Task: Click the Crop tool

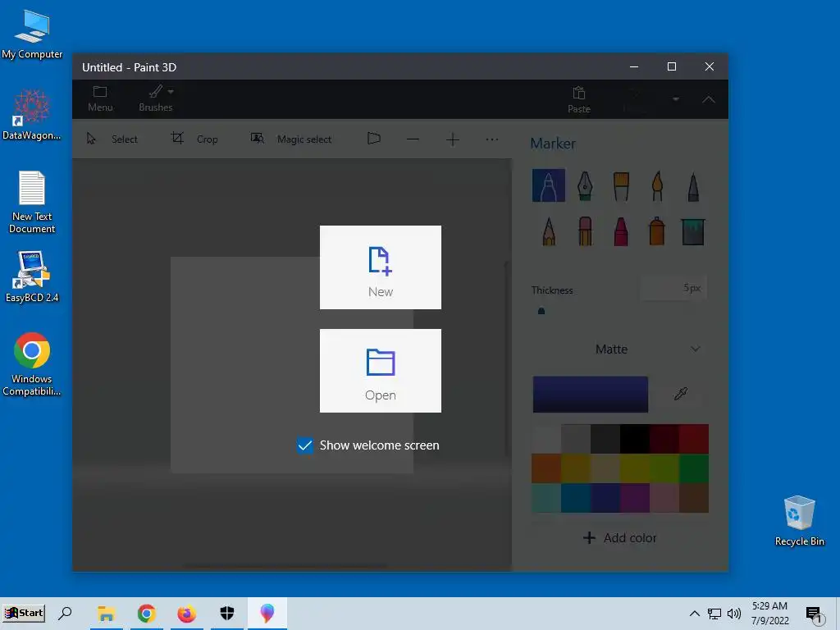Action: [x=194, y=139]
